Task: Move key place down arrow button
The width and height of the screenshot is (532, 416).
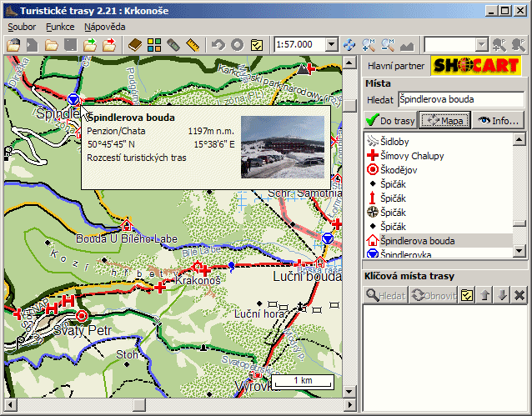Action: tap(502, 295)
